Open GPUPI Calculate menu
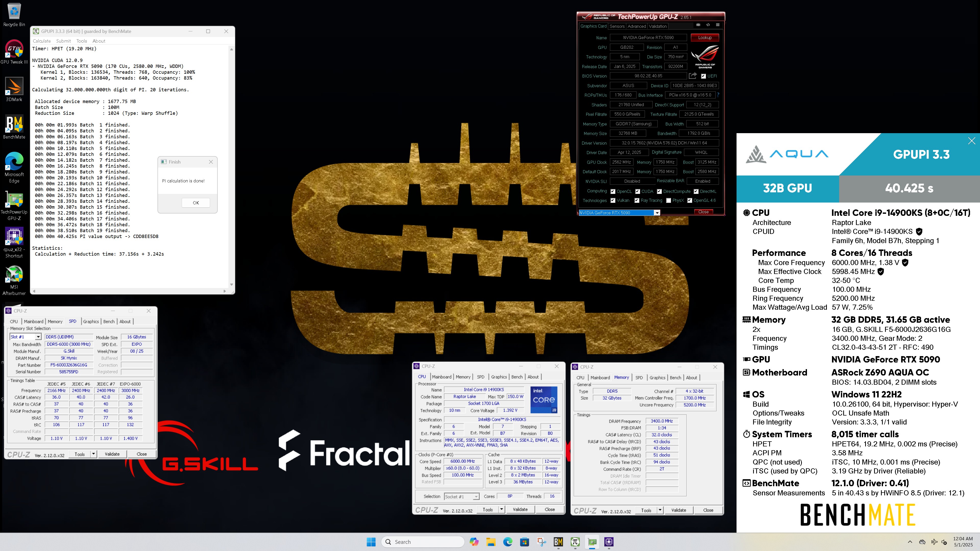The height and width of the screenshot is (551, 980). [x=41, y=41]
